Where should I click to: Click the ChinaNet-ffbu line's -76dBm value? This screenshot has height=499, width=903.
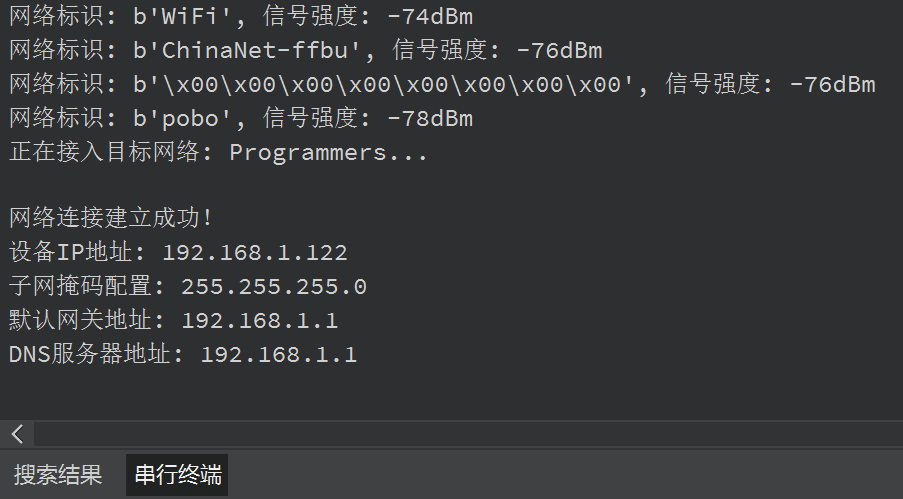click(x=560, y=50)
